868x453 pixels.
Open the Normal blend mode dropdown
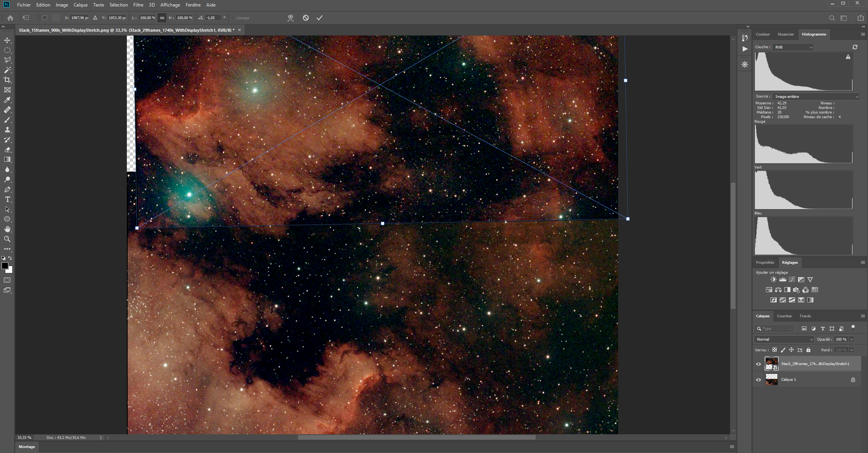(x=784, y=339)
